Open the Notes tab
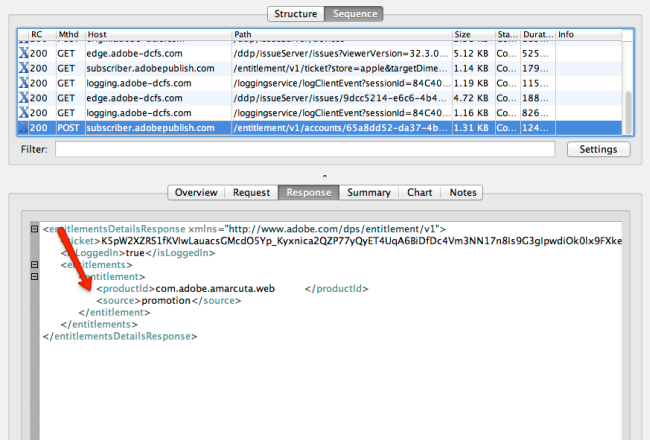 click(463, 192)
